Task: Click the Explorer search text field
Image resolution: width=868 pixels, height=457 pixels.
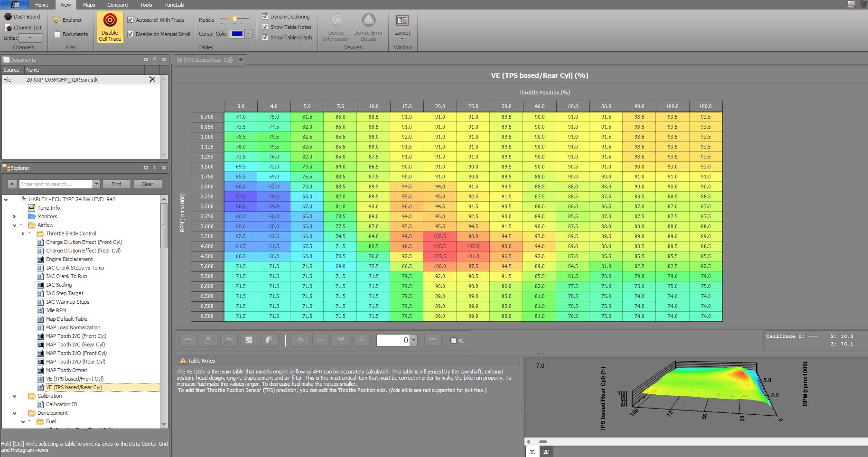Action: (x=56, y=184)
